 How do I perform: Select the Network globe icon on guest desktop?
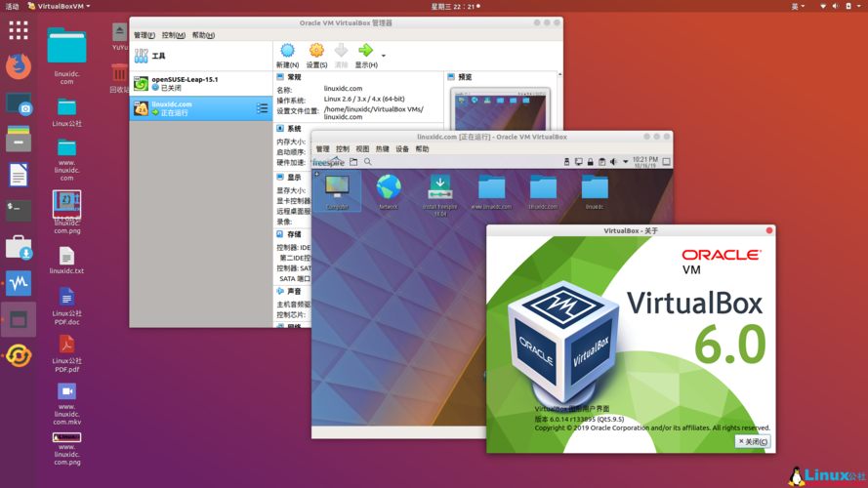389,191
